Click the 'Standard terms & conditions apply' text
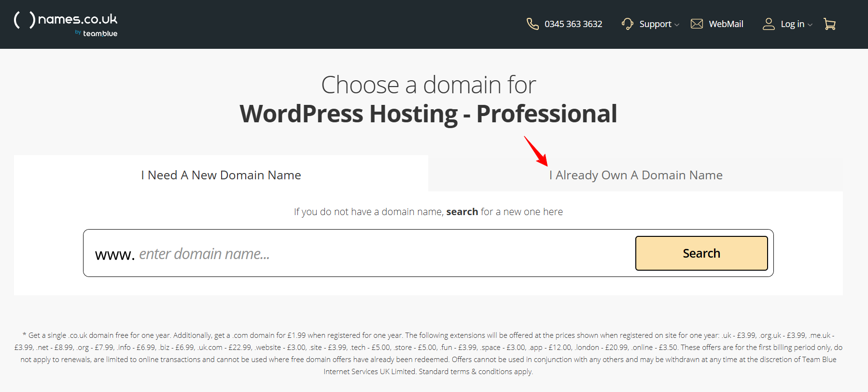The image size is (868, 392). (476, 371)
